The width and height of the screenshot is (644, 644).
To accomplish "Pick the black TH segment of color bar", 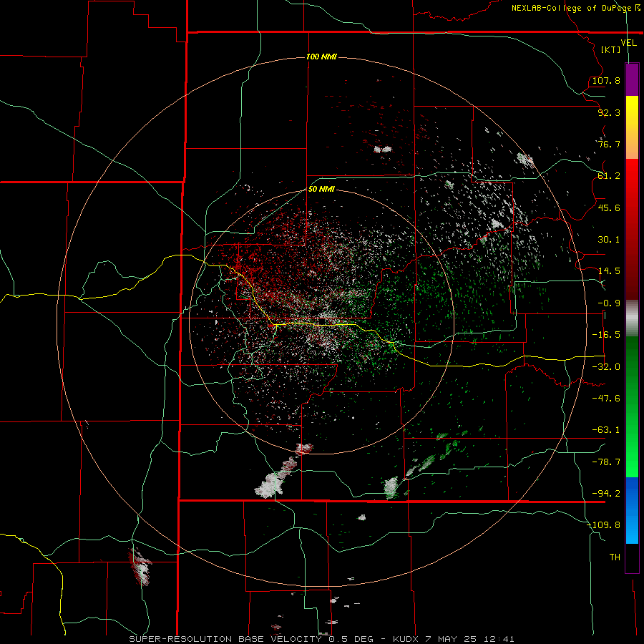I will (x=632, y=558).
